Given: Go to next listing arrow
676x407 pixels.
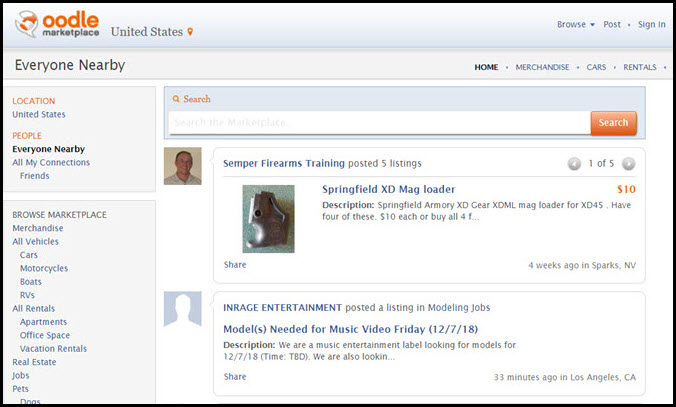Looking at the screenshot, I should [x=627, y=163].
